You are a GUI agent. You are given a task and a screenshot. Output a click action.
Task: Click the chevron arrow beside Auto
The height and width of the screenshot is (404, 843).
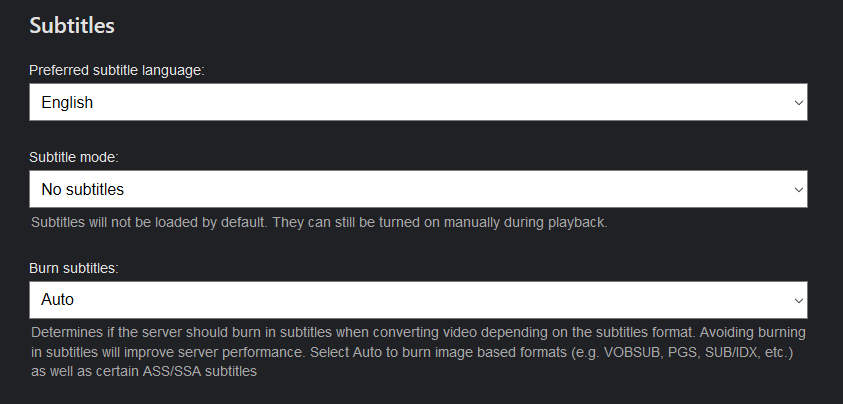(x=798, y=299)
